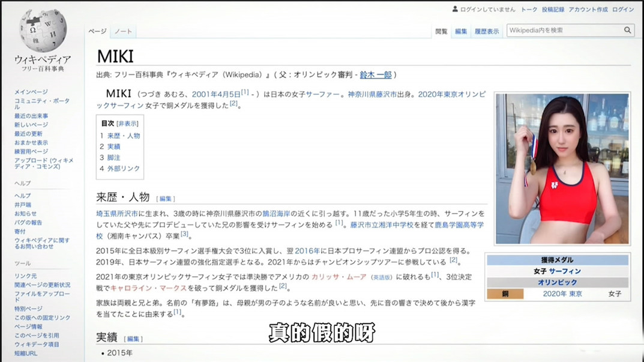This screenshot has width=644, height=362.
Task: Click the Wikipedia globe logo
Action: tap(42, 31)
